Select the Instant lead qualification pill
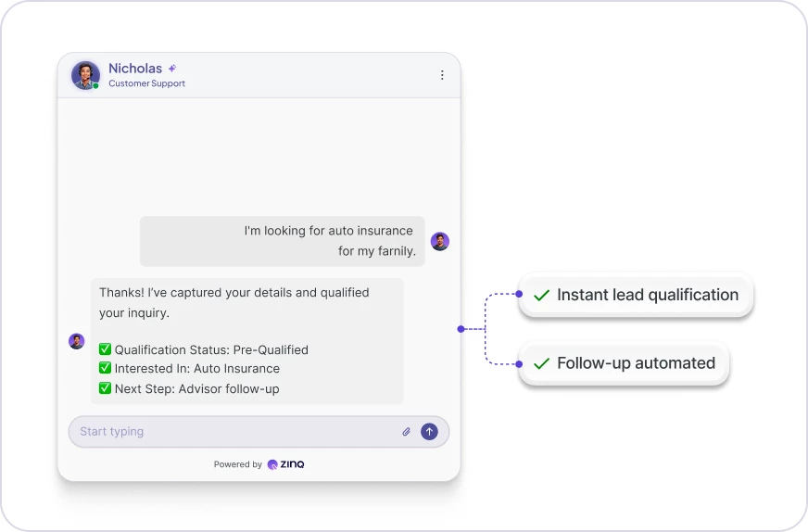The width and height of the screenshot is (808, 532). pyautogui.click(x=636, y=295)
